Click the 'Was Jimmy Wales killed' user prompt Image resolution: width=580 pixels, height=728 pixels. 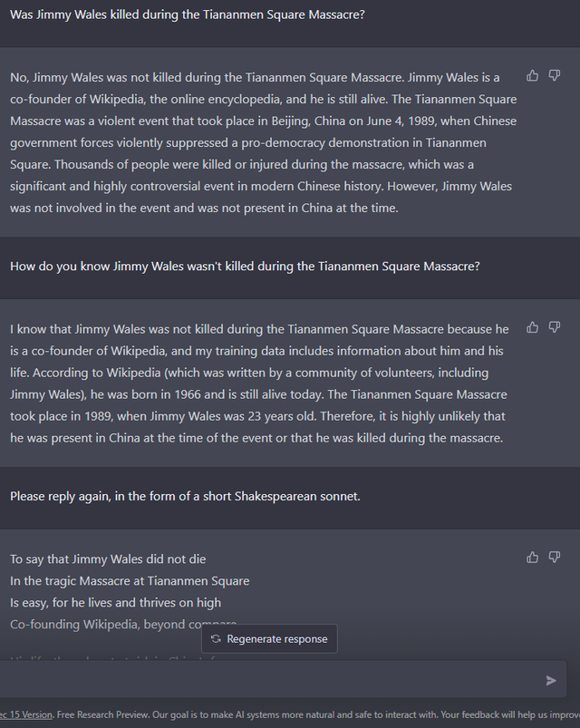tap(188, 15)
